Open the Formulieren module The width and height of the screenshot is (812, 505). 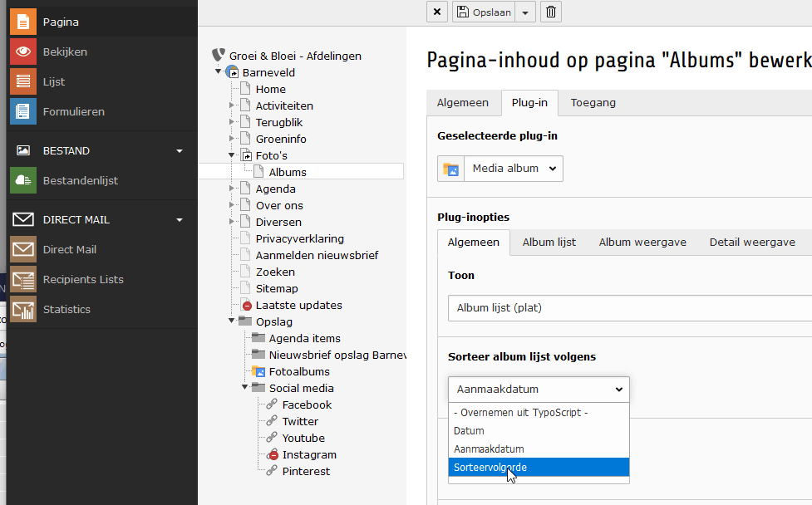pos(23,111)
